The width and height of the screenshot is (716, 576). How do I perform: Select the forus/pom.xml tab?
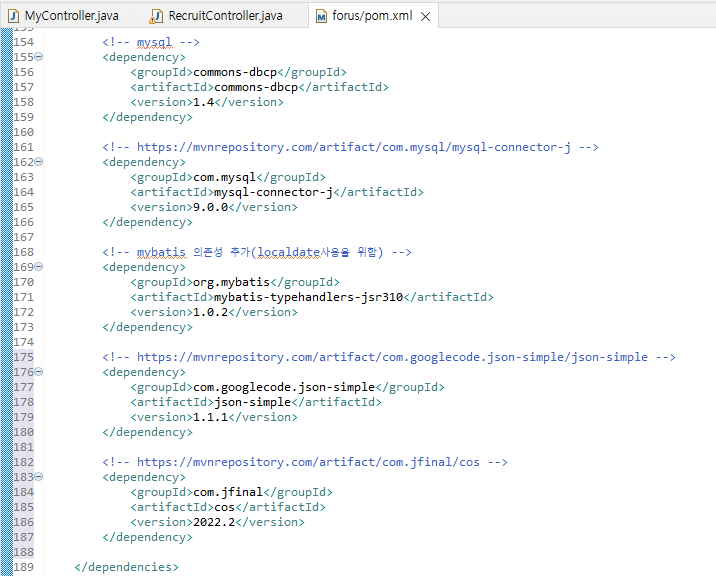[x=372, y=16]
